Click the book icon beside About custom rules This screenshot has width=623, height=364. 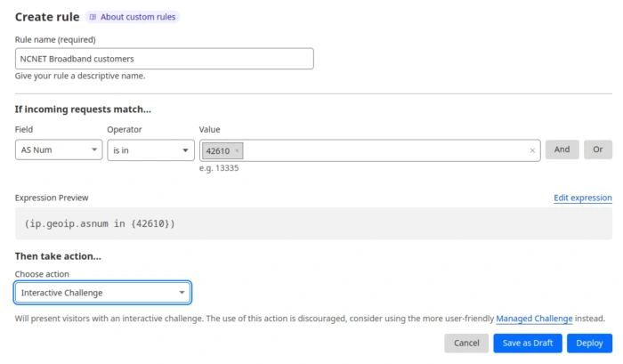(93, 17)
